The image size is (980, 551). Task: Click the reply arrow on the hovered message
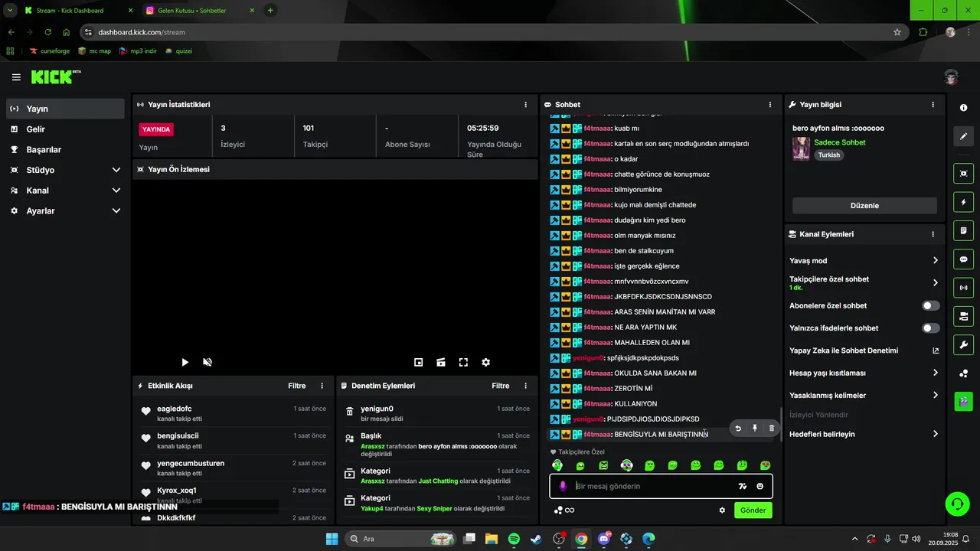738,429
